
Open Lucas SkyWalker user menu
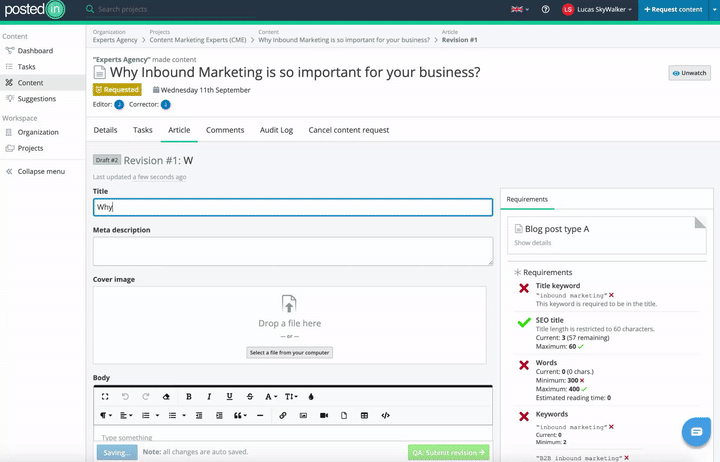(x=597, y=9)
